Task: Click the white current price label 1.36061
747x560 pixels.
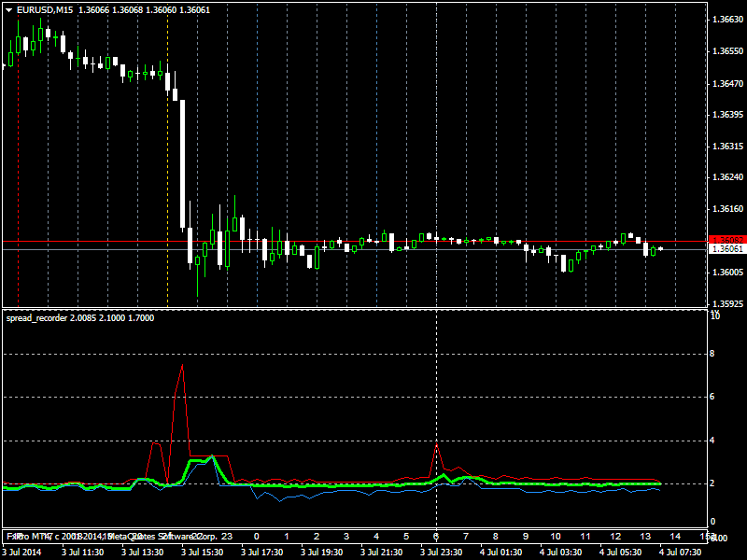Action: (x=726, y=249)
